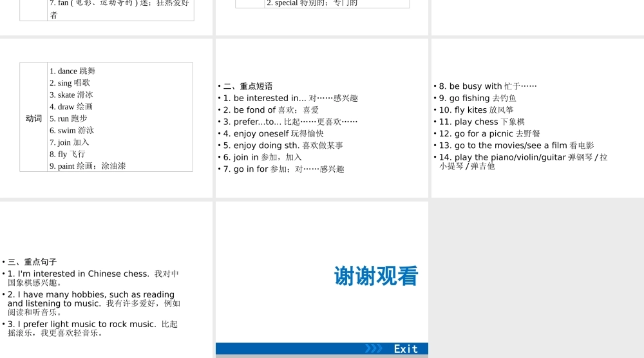644x358 pixels.
Task: Click the sentence 'I'm interested in Chinese chess.'
Action: (x=83, y=274)
